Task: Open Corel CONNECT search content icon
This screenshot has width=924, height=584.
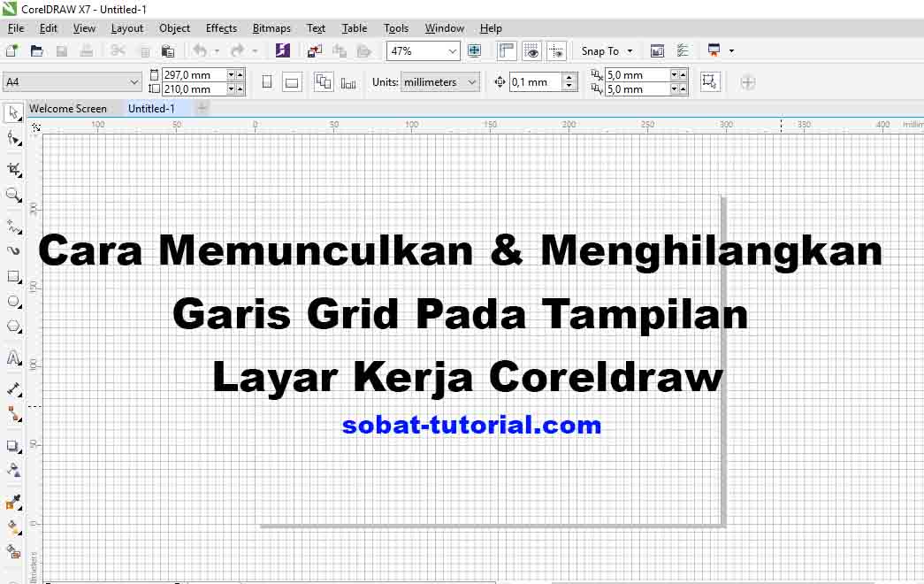Action: tap(283, 50)
